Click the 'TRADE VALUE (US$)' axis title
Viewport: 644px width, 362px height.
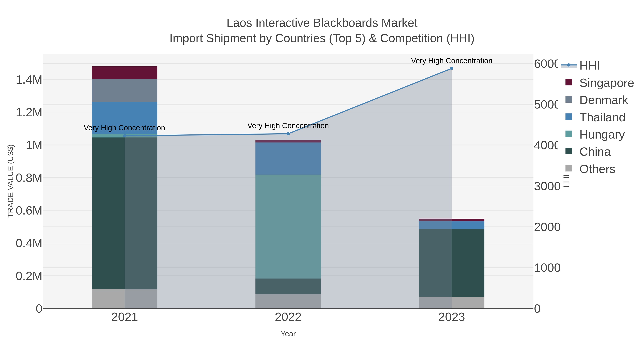[11, 181]
